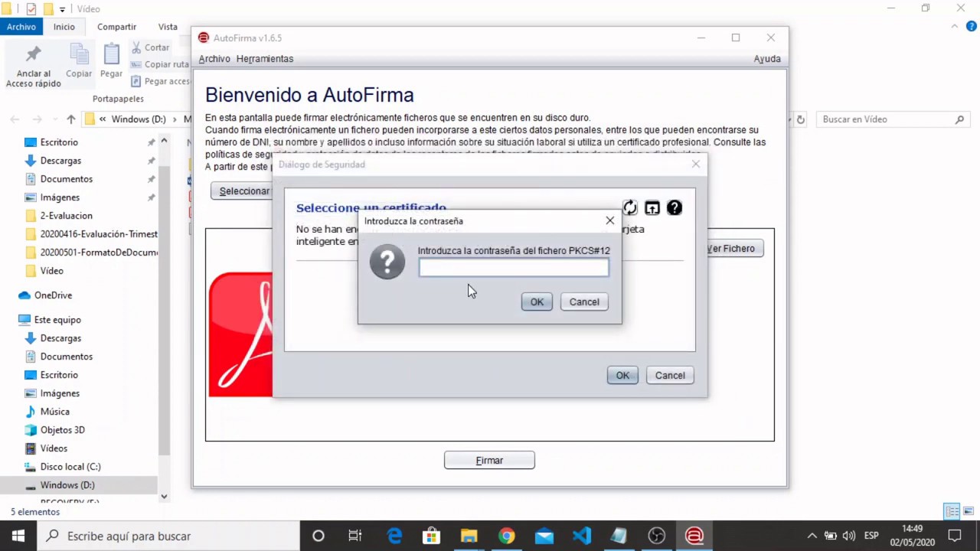Cancel the PKCS#12 password prompt
The height and width of the screenshot is (551, 980).
pyautogui.click(x=584, y=302)
